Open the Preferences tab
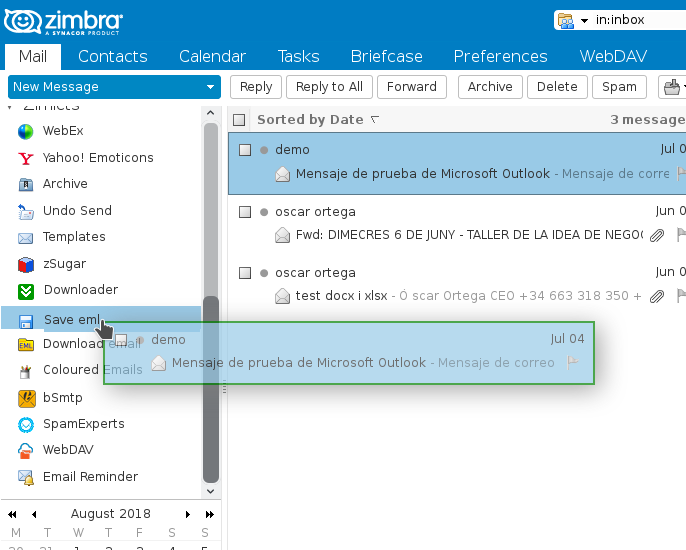The image size is (686, 550). tap(500, 56)
